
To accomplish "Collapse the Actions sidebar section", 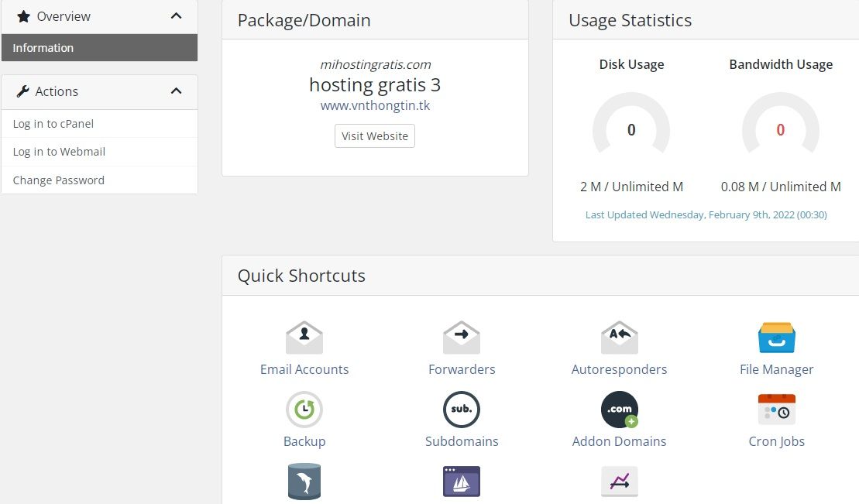I will click(176, 91).
